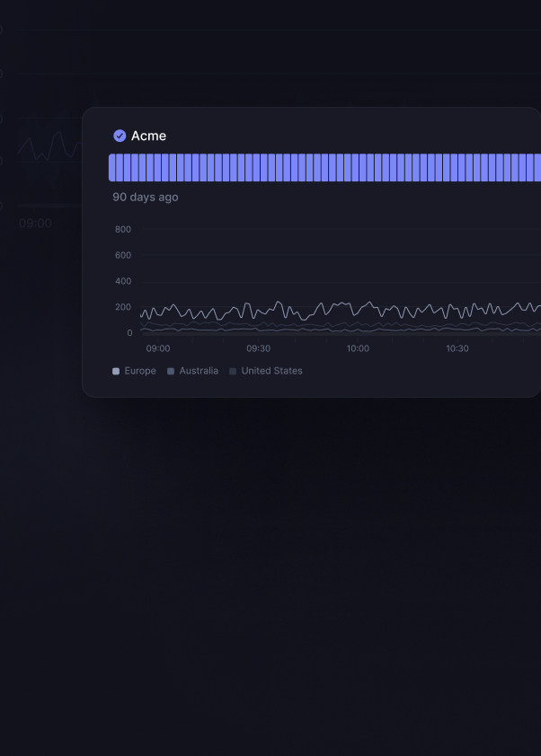Select the 10:00 time axis label
541x756 pixels.
pyautogui.click(x=358, y=348)
